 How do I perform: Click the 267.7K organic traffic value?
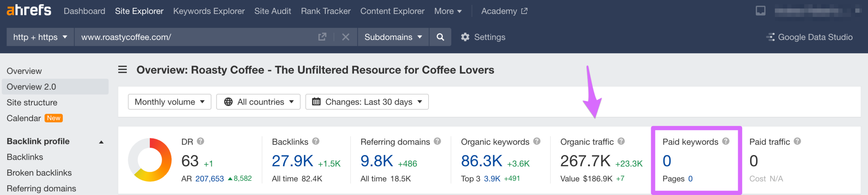[x=585, y=161]
